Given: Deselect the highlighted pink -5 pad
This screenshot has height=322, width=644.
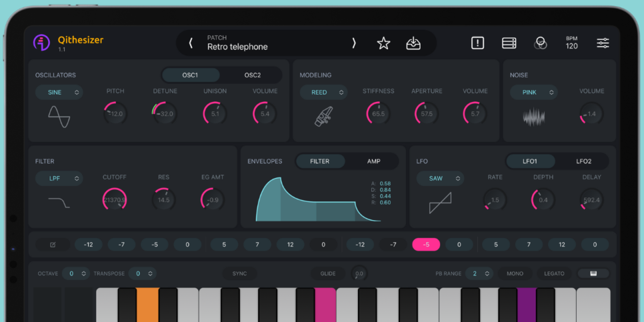Looking at the screenshot, I should (x=426, y=245).
